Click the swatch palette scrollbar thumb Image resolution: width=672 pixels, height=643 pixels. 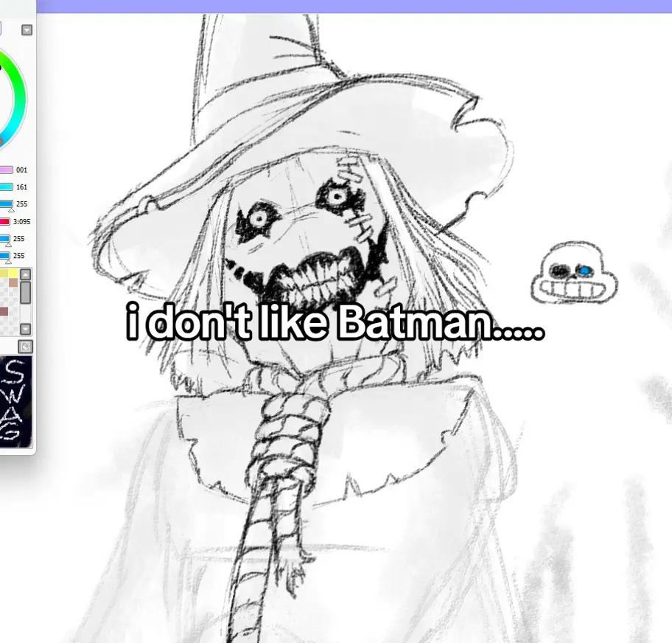pyautogui.click(x=26, y=293)
